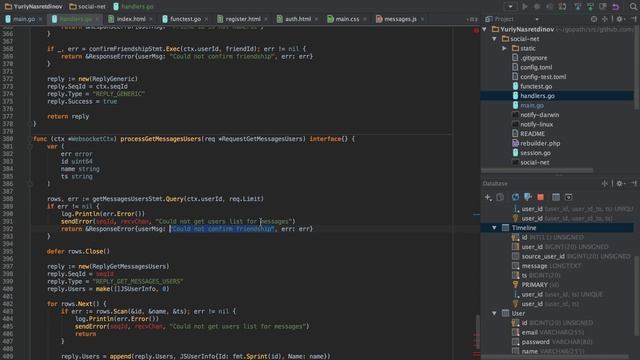Click the Database panel refresh synchronize icon
Image resolution: width=640 pixels, height=360 pixels.
515,198
